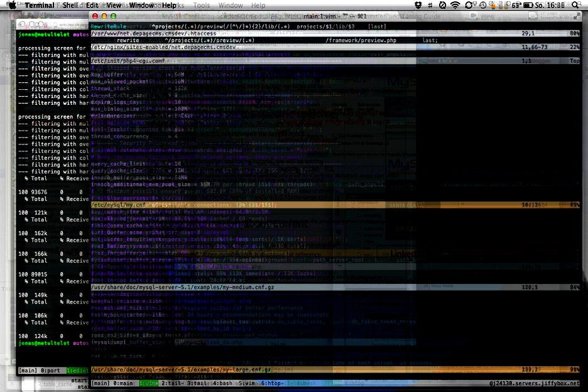Open the Window menu in the menu bar

tap(141, 5)
